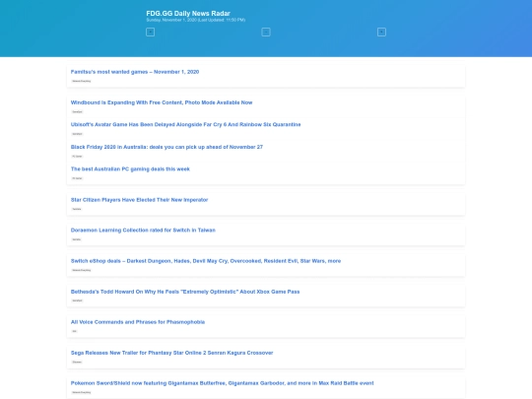This screenshot has height=399, width=532.
Task: Click source tag under Pokemon Sword/Shield headline
Action: (82, 392)
